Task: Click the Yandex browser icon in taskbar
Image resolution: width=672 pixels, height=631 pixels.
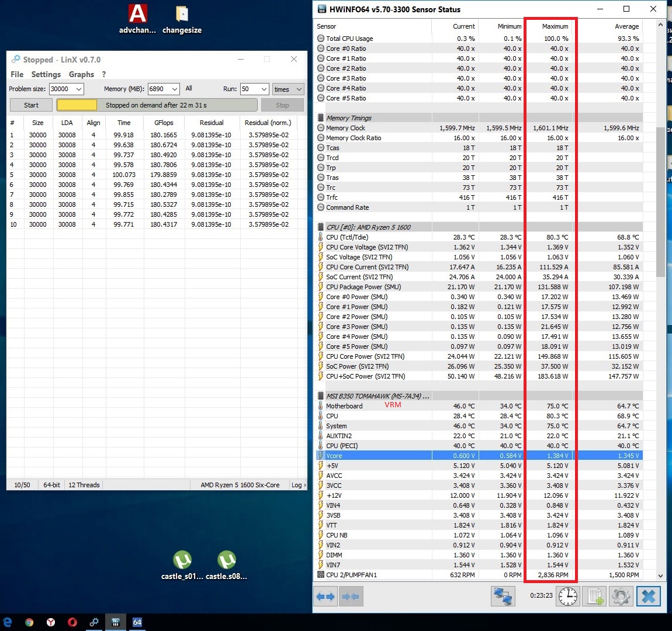Action: coord(51,622)
